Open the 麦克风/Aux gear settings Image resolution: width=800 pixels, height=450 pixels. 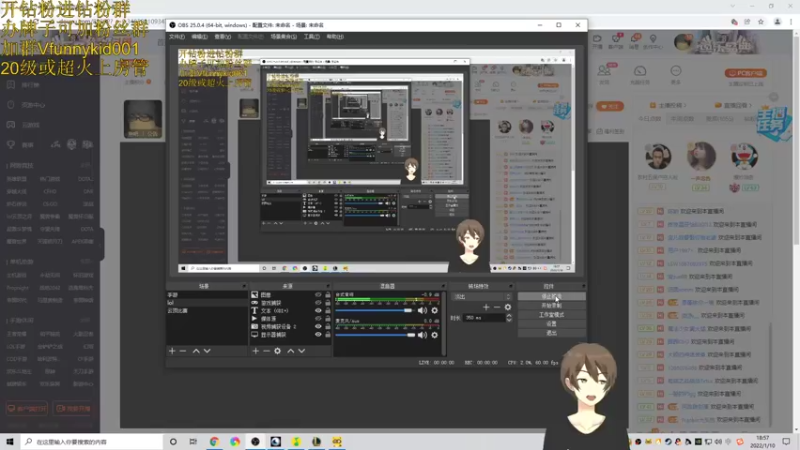point(435,335)
